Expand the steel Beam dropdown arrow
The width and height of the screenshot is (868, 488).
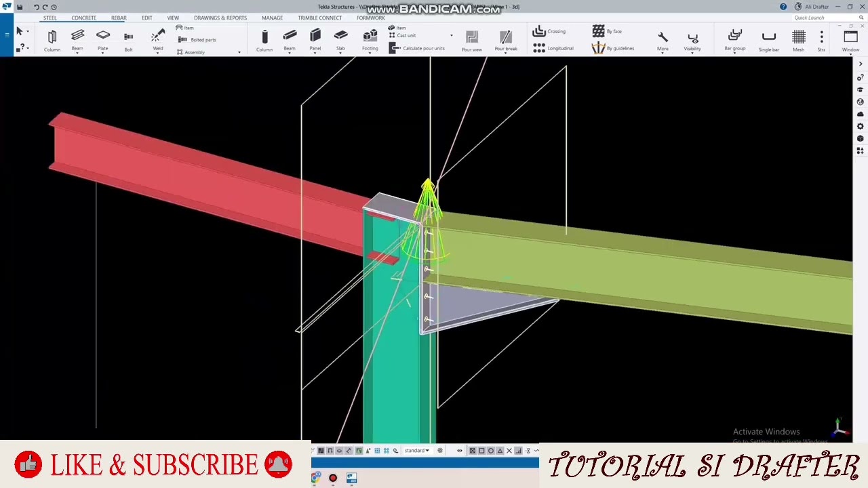(77, 53)
